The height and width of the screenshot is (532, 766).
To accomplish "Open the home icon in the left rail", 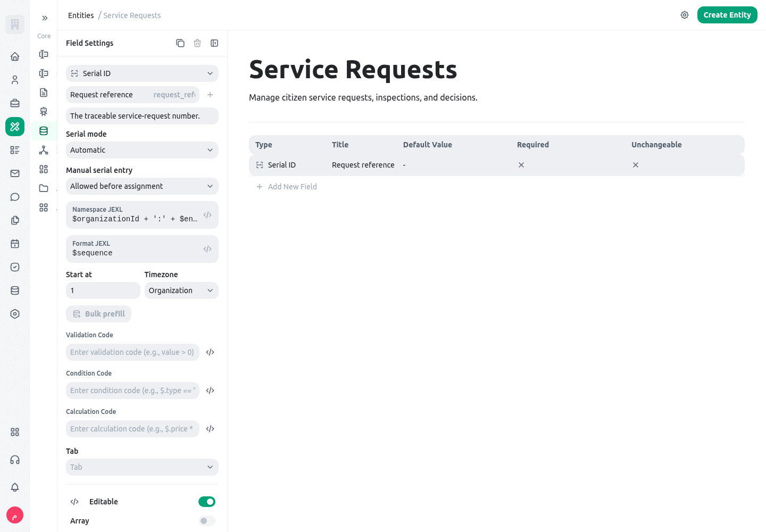I will (15, 56).
